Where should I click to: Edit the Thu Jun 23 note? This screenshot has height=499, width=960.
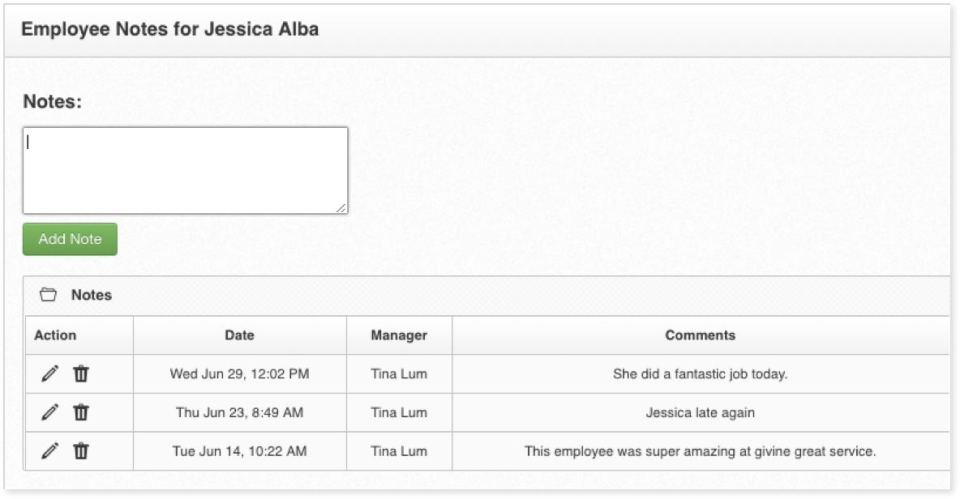pyautogui.click(x=49, y=412)
